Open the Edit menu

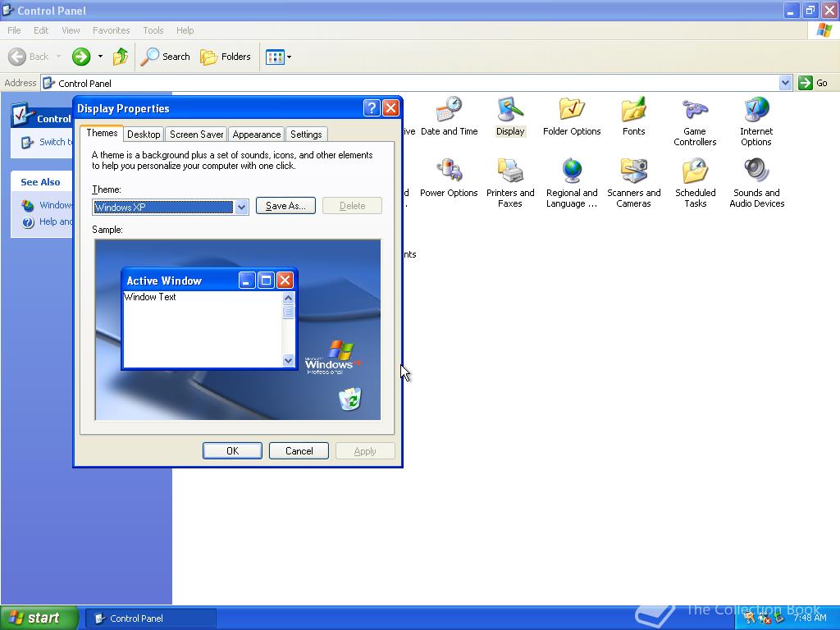click(41, 30)
